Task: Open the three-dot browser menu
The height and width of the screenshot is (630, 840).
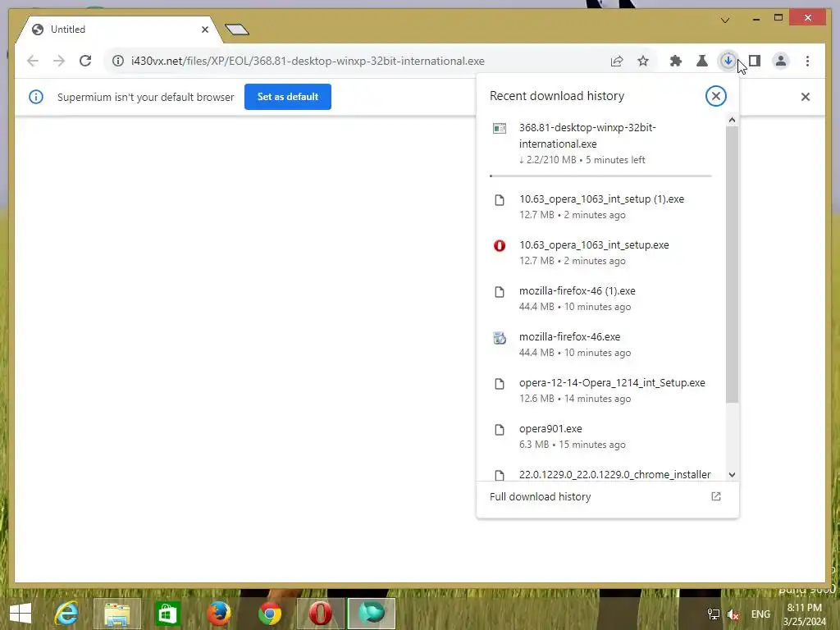Action: (x=807, y=61)
